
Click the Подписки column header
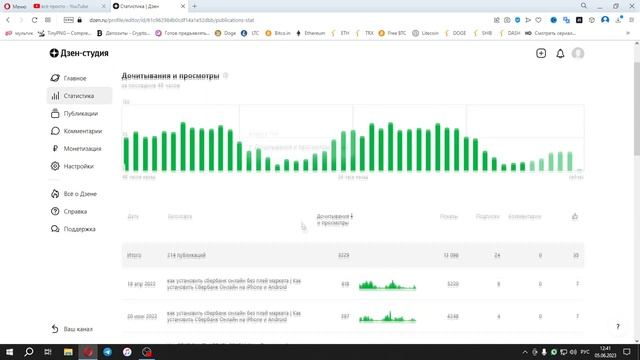tap(488, 216)
